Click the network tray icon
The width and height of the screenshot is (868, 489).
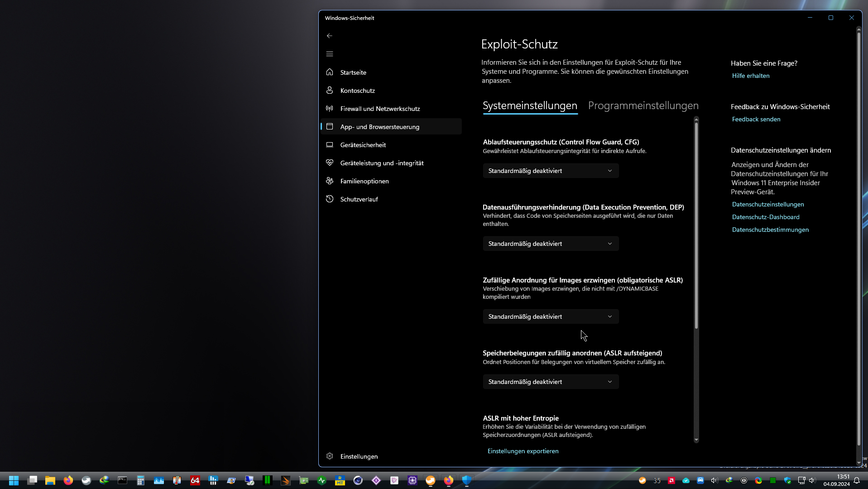801,480
